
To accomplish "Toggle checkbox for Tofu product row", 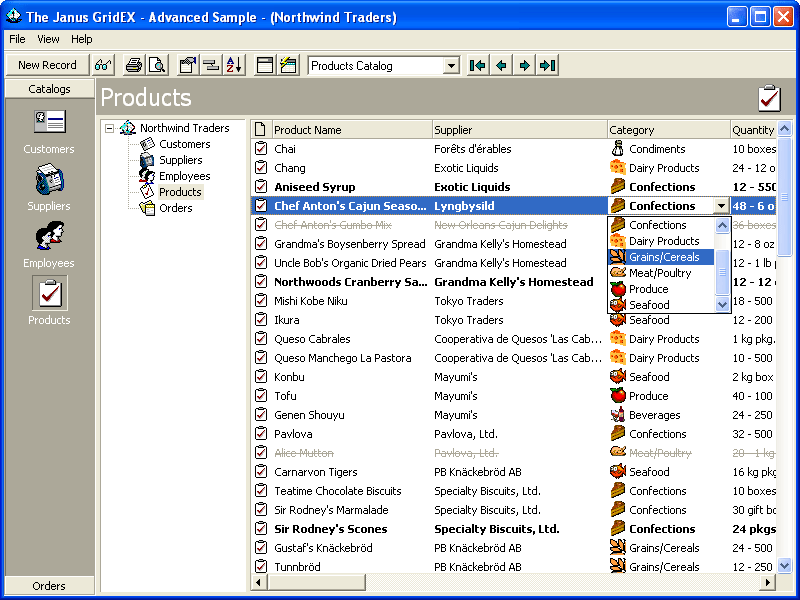I will point(261,396).
